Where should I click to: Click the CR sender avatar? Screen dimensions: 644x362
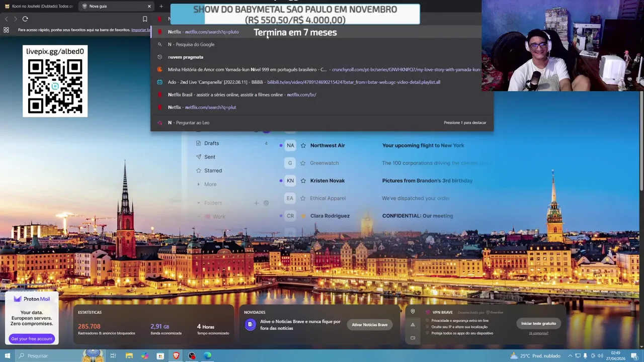290,216
